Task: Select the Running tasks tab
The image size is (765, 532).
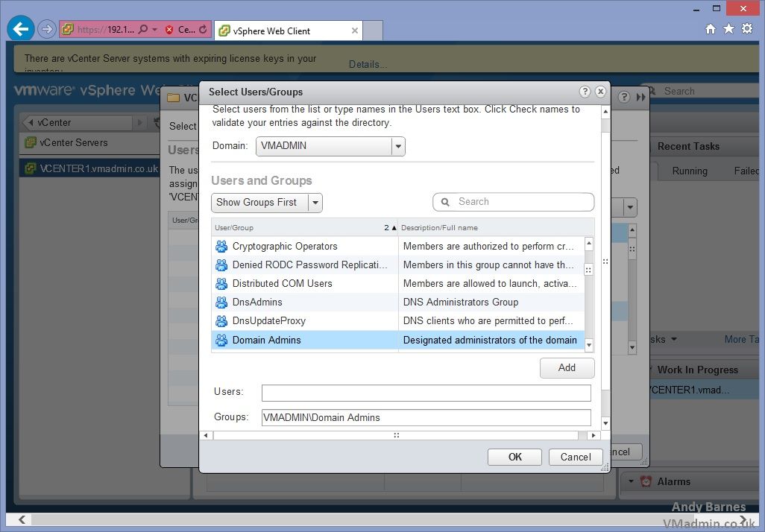Action: point(689,171)
